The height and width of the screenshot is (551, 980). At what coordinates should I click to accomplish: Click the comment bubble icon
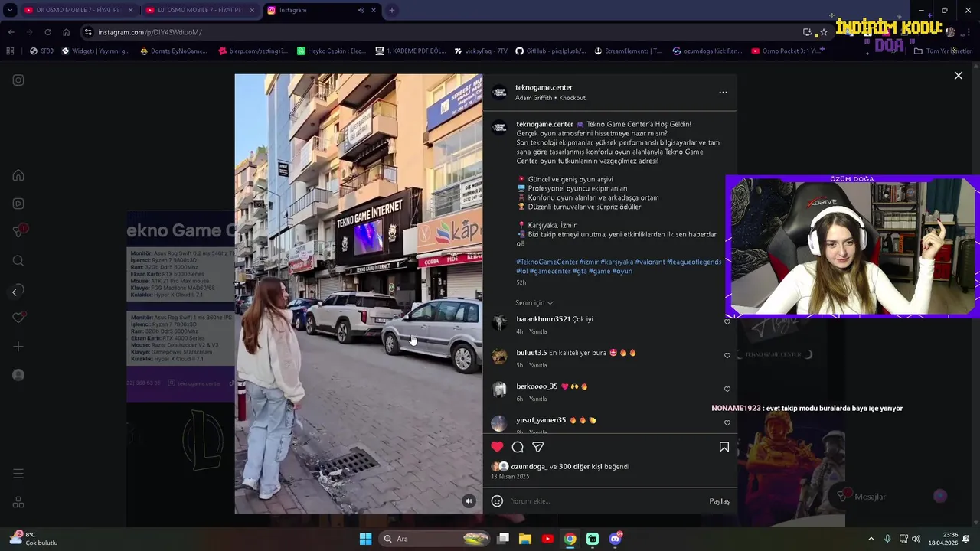(518, 447)
